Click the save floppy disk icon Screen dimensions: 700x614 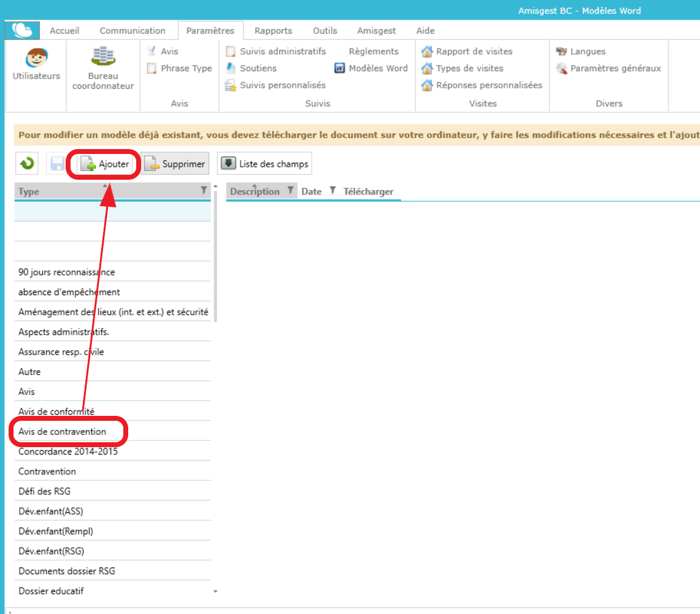pyautogui.click(x=56, y=164)
